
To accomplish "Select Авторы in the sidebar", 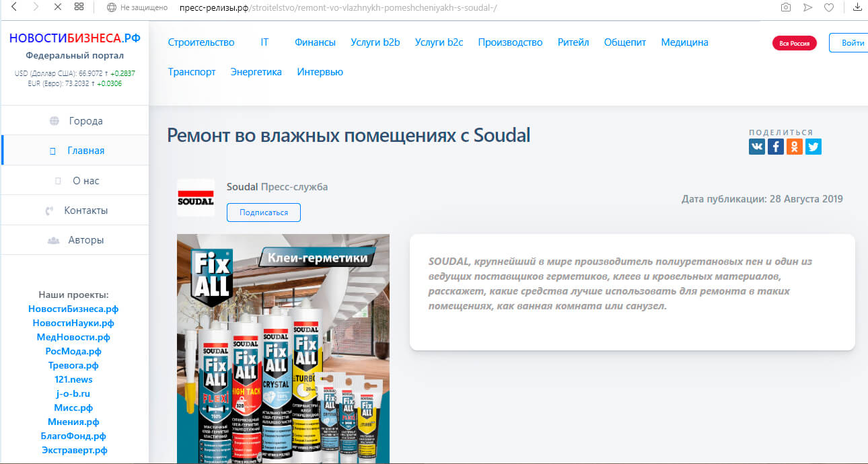I will pyautogui.click(x=75, y=240).
